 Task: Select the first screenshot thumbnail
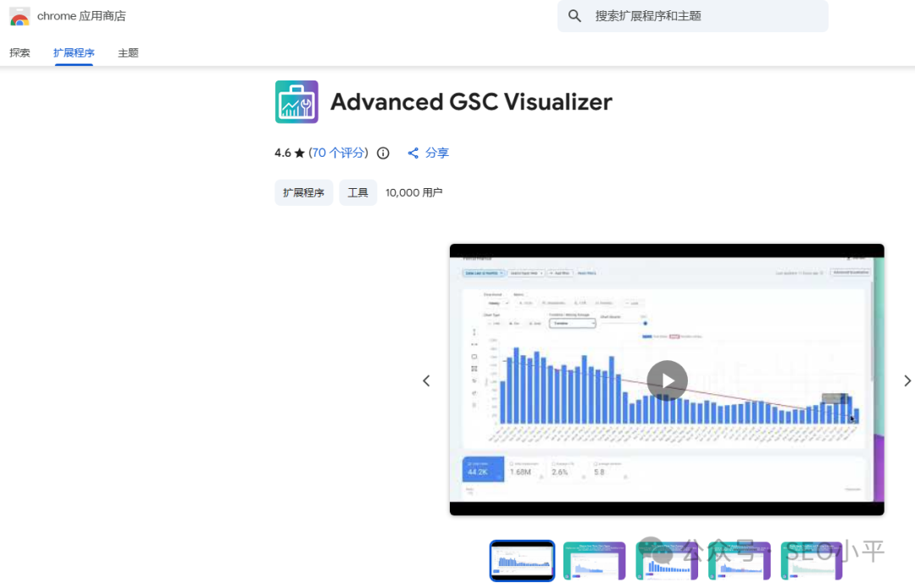(522, 560)
